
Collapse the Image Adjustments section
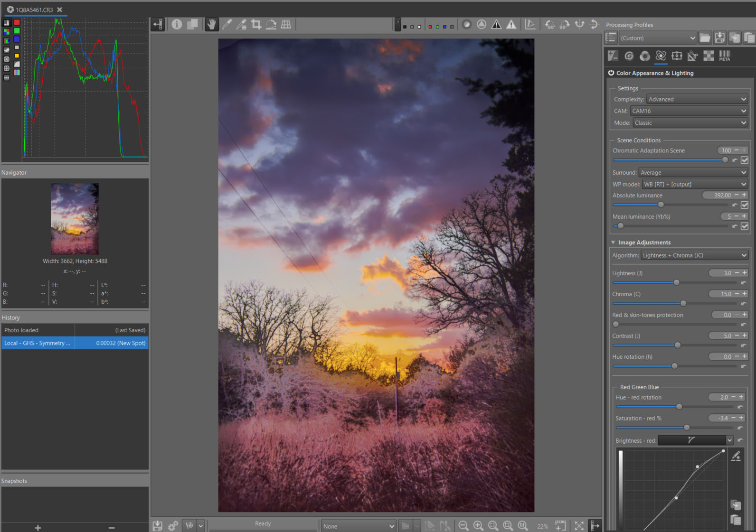(613, 243)
